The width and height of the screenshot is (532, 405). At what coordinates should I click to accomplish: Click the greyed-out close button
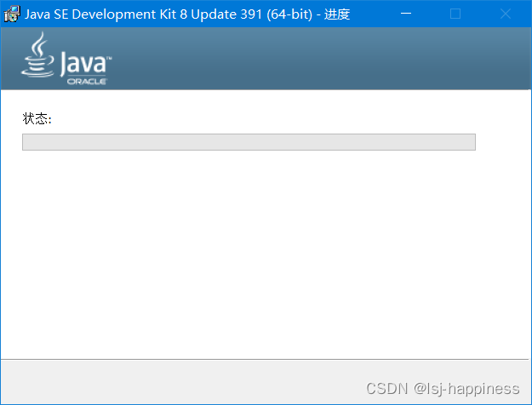click(x=506, y=14)
